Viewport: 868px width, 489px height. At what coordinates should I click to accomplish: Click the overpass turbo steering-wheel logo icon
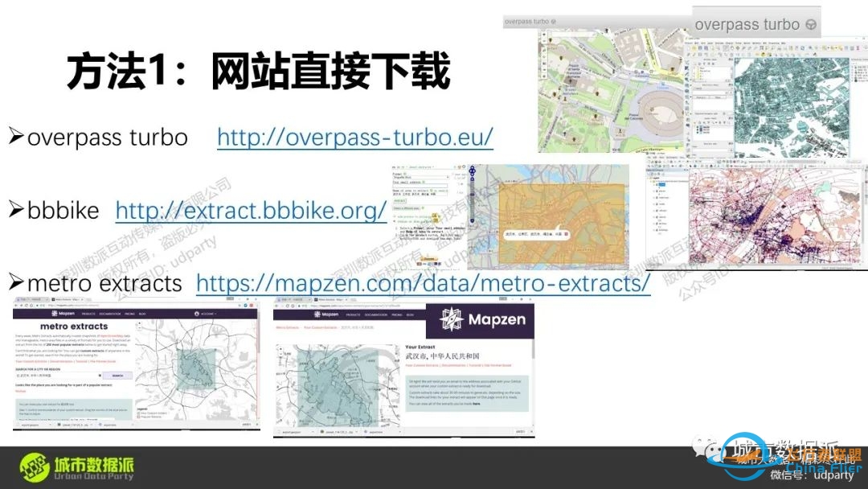click(x=812, y=24)
